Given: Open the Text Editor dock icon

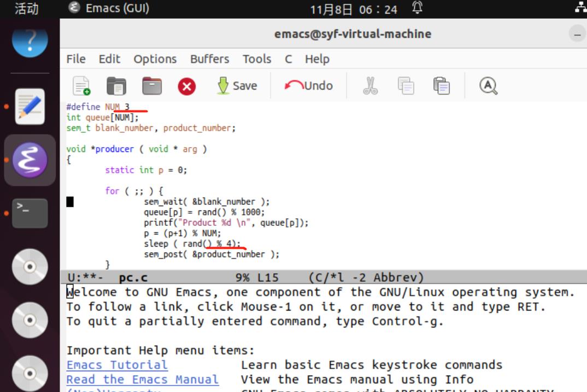Looking at the screenshot, I should [x=30, y=106].
